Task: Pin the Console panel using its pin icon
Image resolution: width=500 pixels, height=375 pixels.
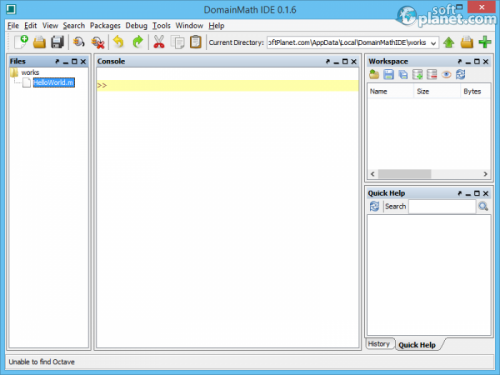Action: pyautogui.click(x=328, y=61)
